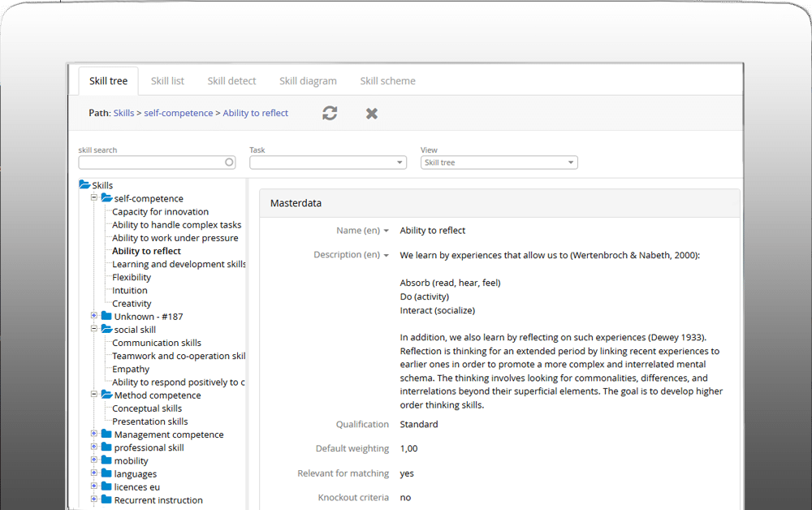
Task: Follow the self-competence link in the path
Action: point(178,113)
